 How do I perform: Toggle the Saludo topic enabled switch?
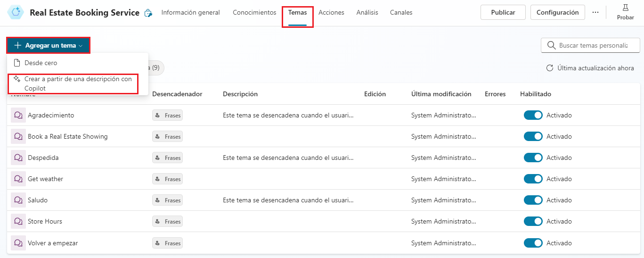pos(533,200)
